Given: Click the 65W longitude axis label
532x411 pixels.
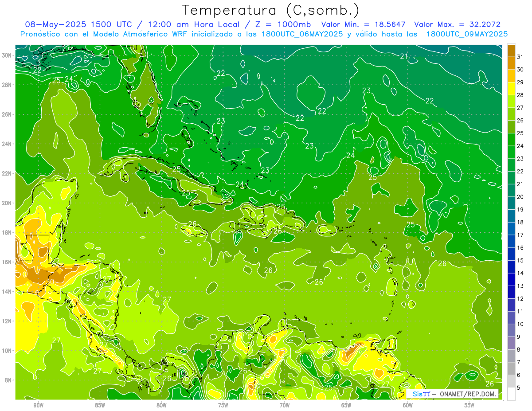Looking at the screenshot, I should (346, 406).
